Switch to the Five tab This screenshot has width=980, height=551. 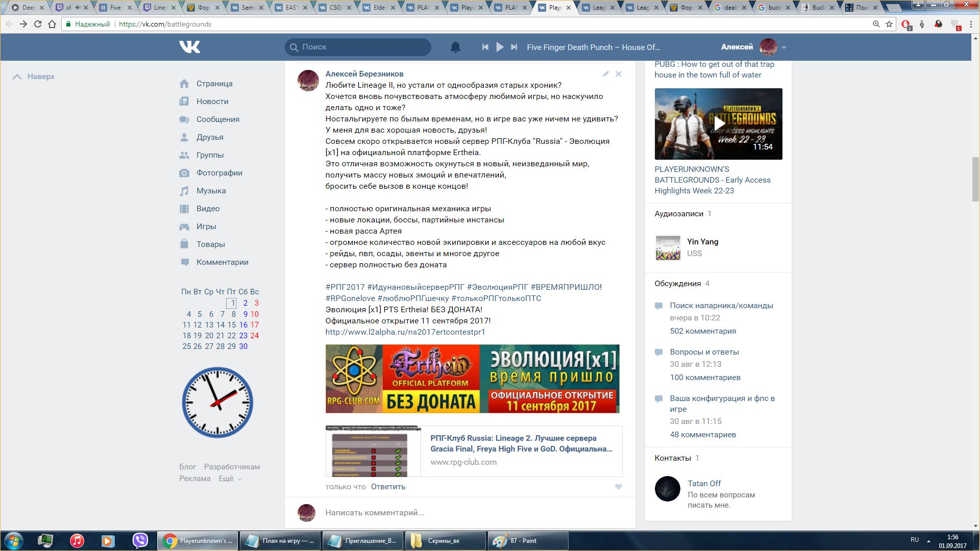[115, 8]
